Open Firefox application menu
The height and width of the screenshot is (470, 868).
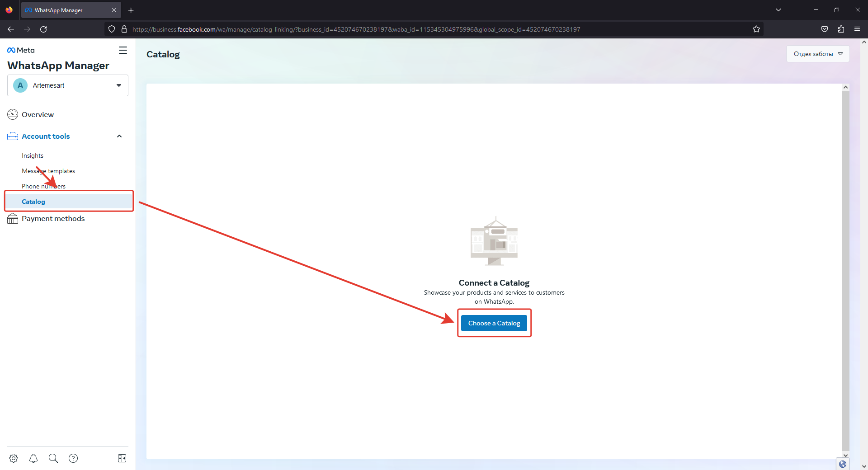[x=857, y=29]
